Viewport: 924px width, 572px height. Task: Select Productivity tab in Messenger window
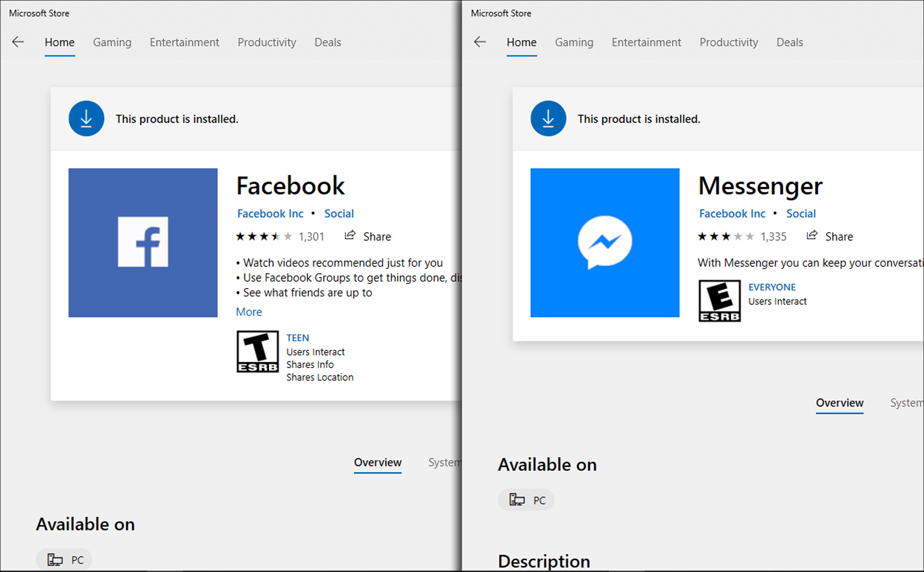(729, 42)
